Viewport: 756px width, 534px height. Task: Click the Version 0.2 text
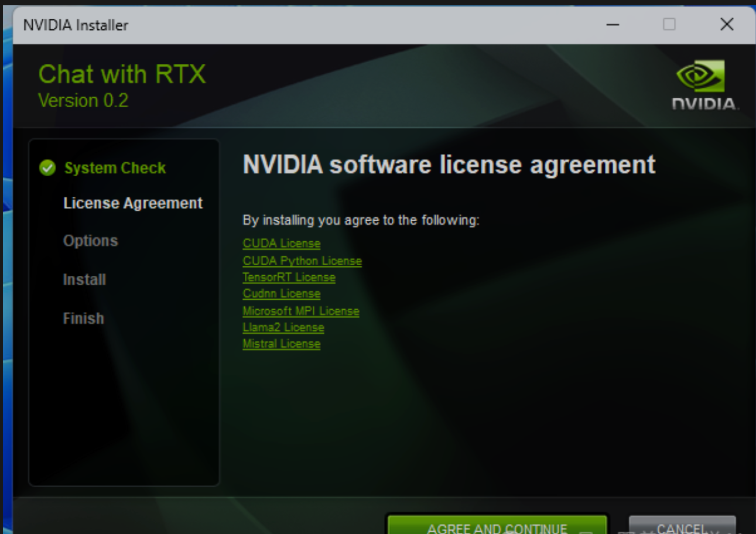tap(83, 100)
